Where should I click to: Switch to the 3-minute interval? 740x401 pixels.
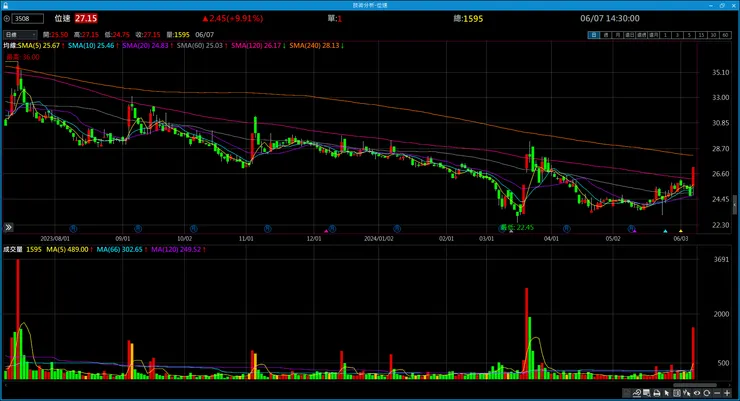[677, 35]
